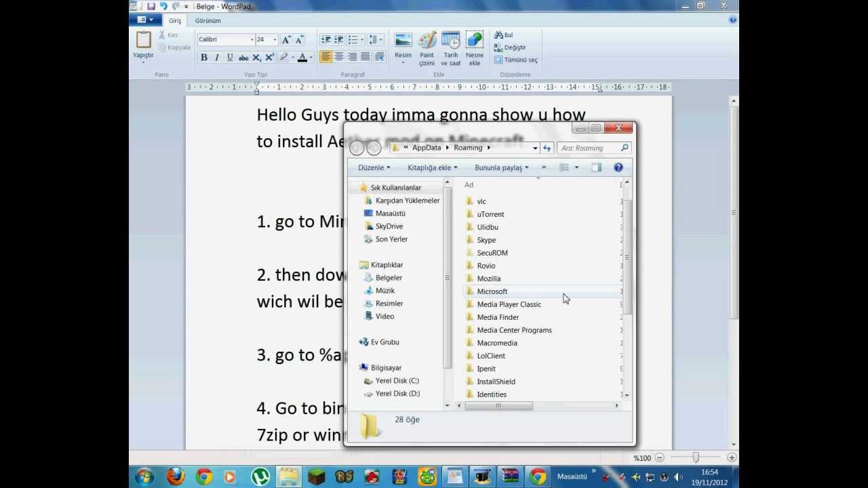868x488 pixels.
Task: Click the Bul find button
Action: coord(504,35)
